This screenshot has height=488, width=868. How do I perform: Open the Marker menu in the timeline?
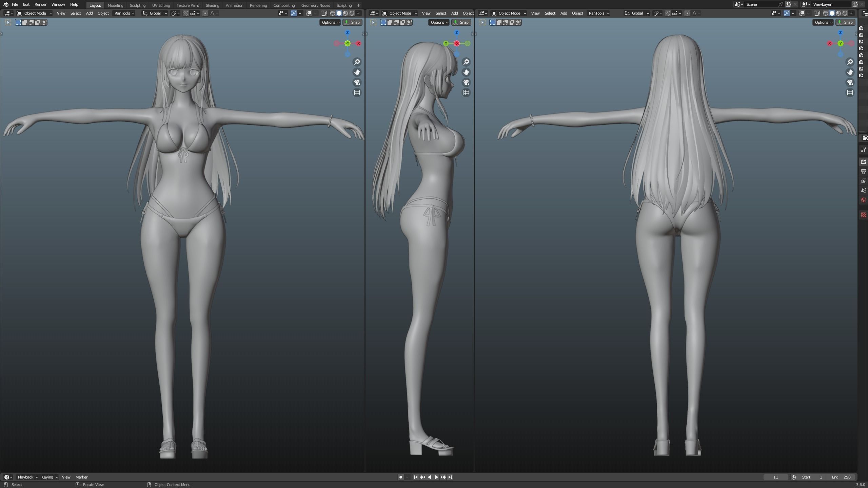point(81,477)
